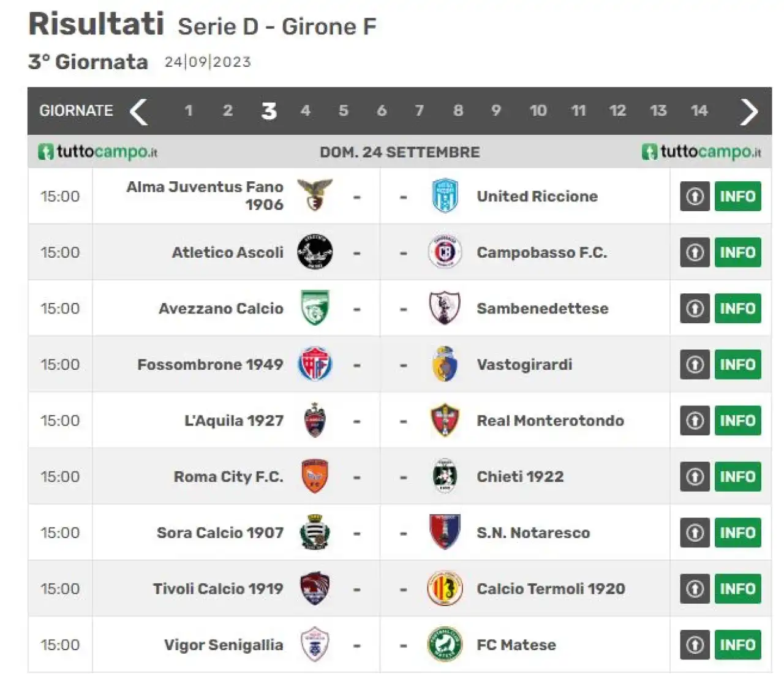The width and height of the screenshot is (784, 674).
Task: Select the Atletico Ascoli black round logo
Action: click(315, 252)
